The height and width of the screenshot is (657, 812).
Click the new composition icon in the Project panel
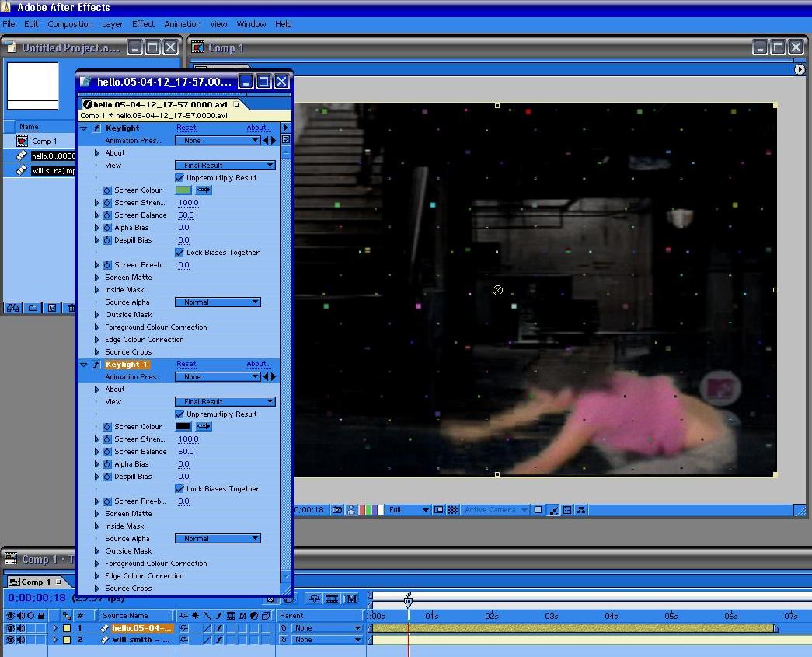[x=52, y=308]
